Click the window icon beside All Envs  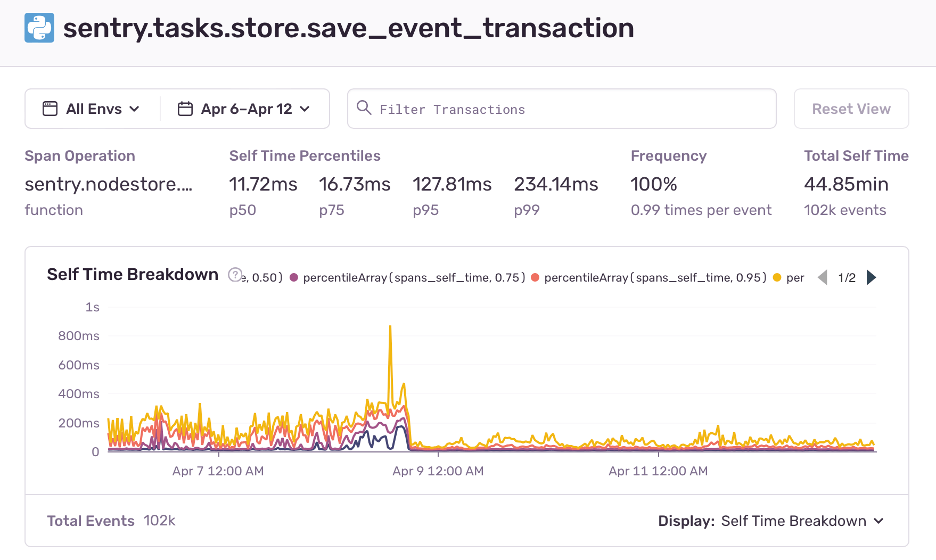click(x=50, y=109)
